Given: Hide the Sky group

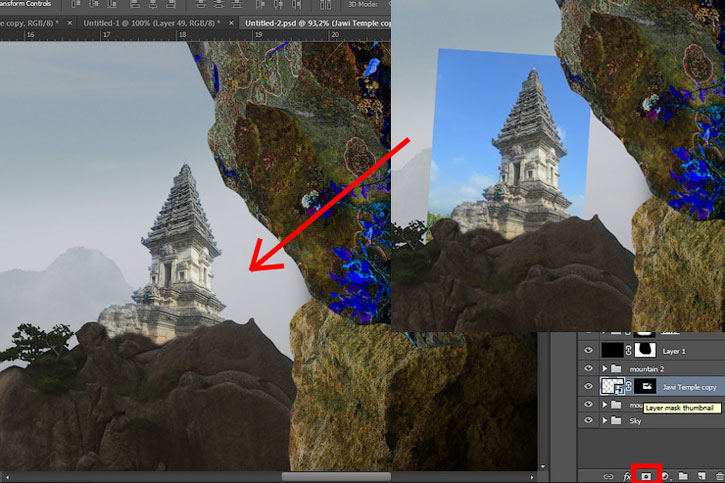Looking at the screenshot, I should click(588, 420).
